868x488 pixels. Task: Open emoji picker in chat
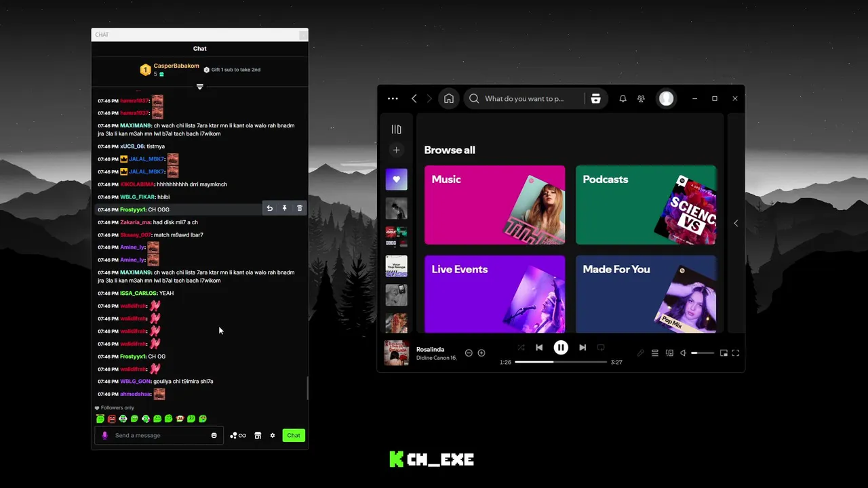tap(214, 435)
